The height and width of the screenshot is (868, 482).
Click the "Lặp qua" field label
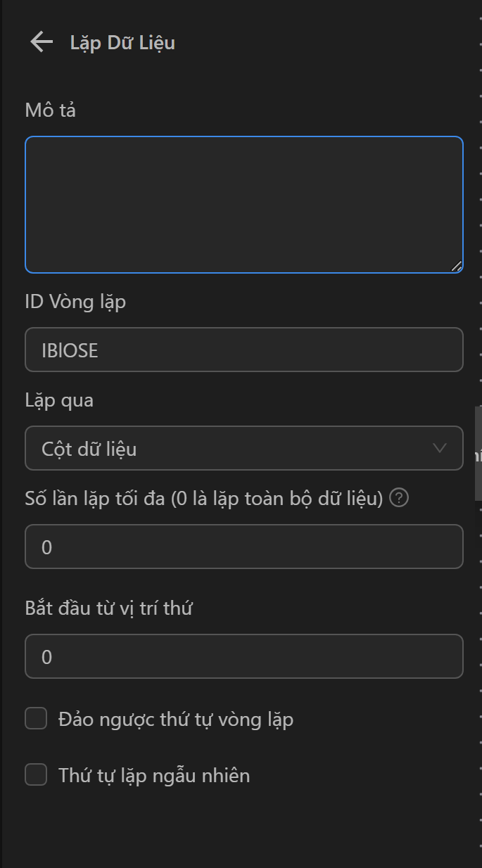[x=59, y=400]
